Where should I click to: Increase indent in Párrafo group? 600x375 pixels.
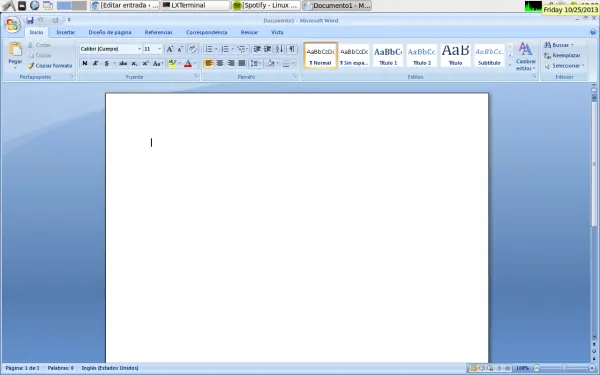click(x=267, y=49)
